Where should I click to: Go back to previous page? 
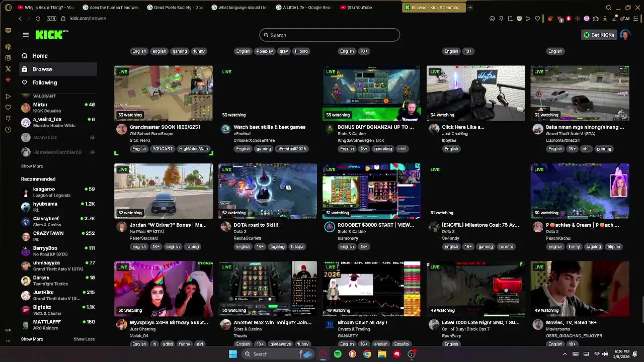tap(20, 19)
